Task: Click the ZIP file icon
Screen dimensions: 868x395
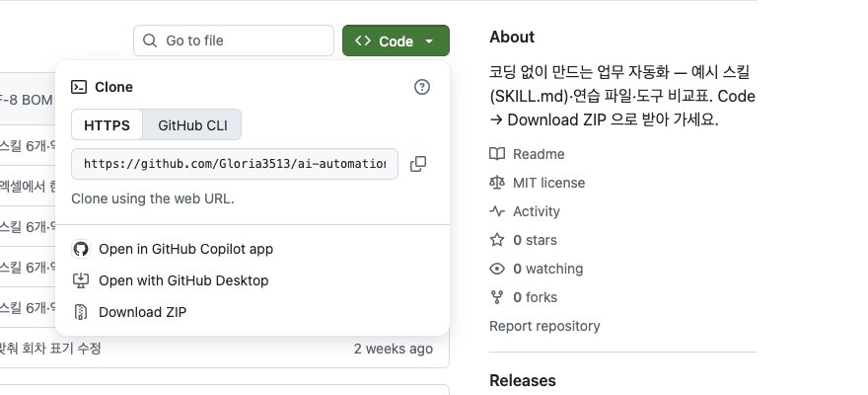Action: pyautogui.click(x=81, y=312)
